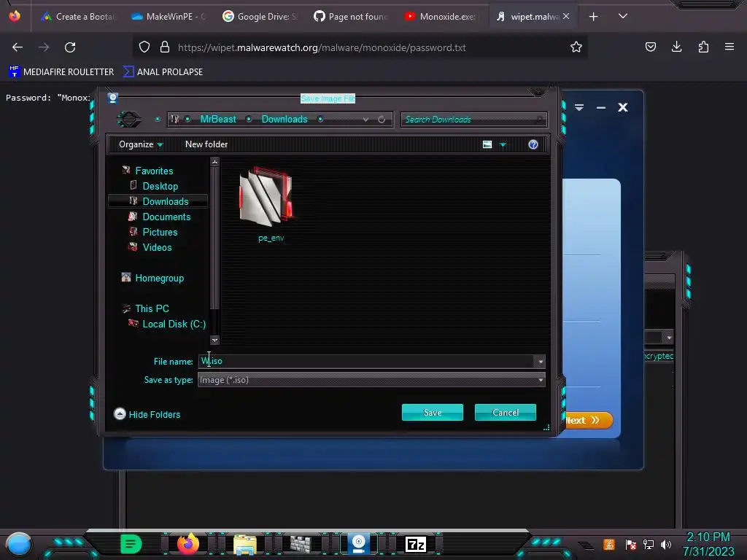Click the New folder button
This screenshot has width=747, height=560.
coord(206,144)
